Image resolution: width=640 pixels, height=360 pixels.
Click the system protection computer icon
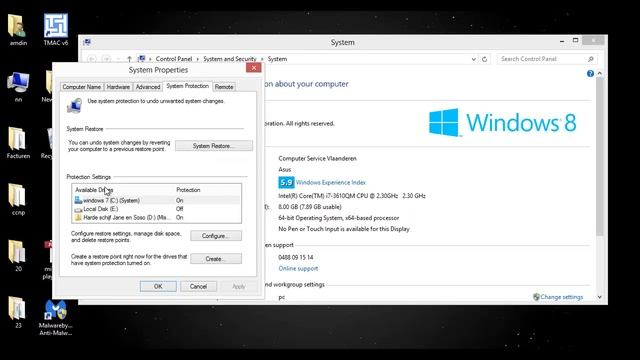75,105
